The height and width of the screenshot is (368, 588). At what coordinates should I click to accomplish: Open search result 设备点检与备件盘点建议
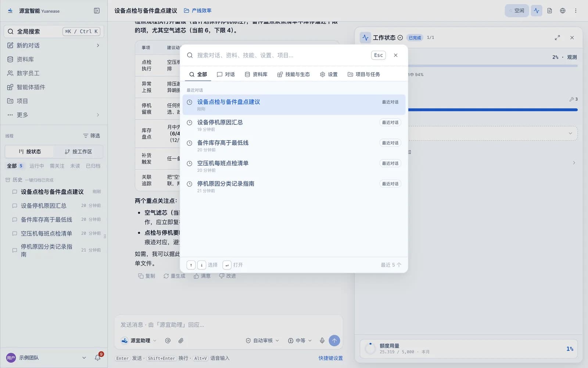(294, 105)
